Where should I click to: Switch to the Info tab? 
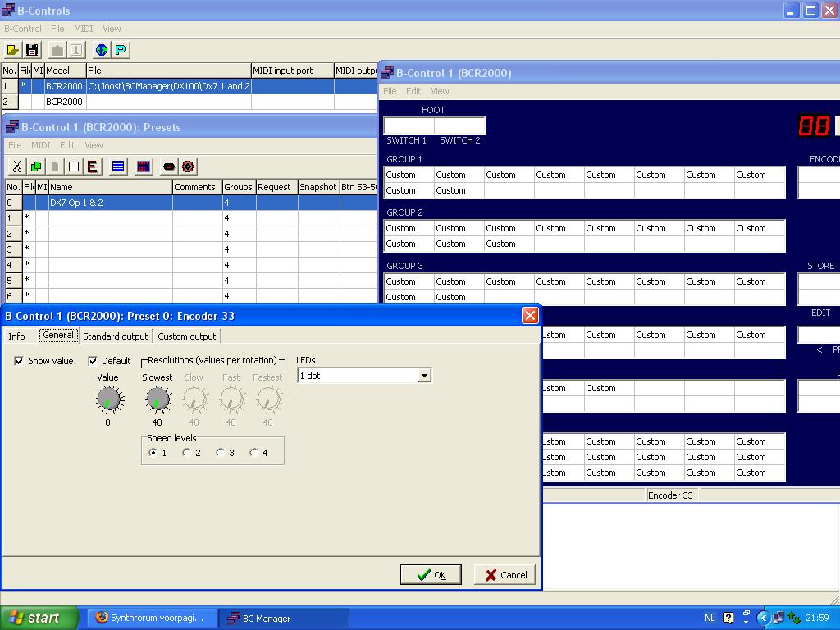(16, 336)
